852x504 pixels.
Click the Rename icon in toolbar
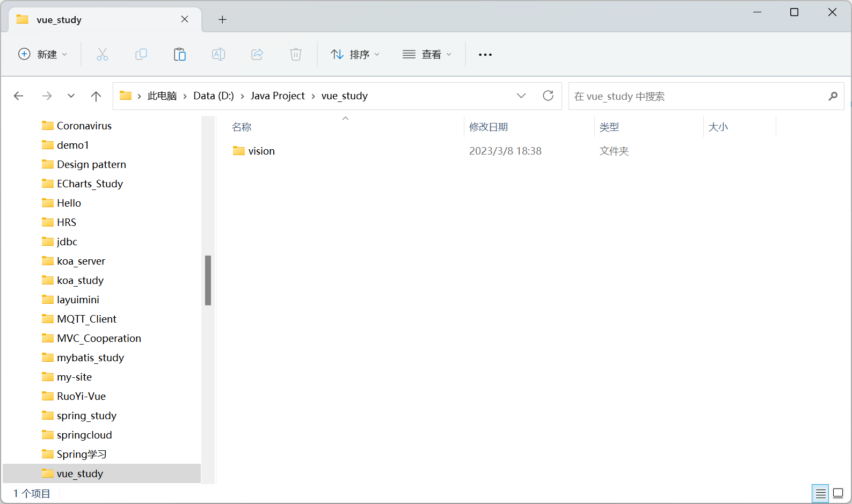click(x=219, y=54)
